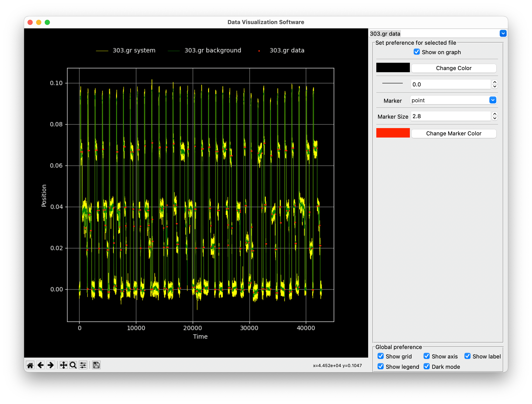
Task: Click the Change Color button
Action: coord(454,68)
